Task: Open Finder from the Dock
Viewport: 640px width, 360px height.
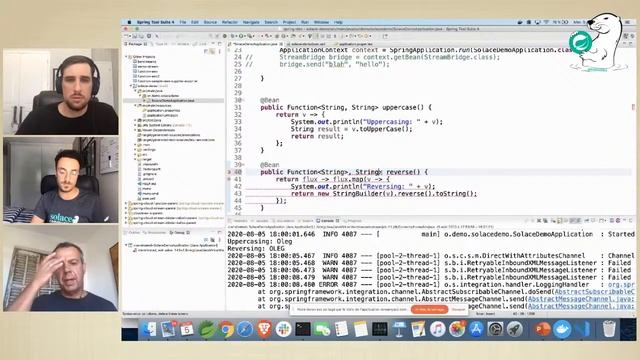Action: coord(149,329)
